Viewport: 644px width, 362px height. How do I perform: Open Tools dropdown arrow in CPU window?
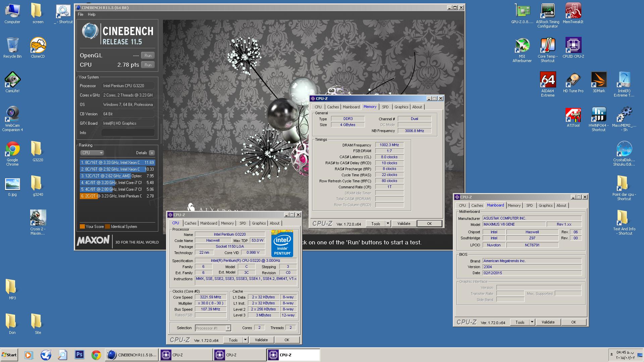(x=245, y=340)
